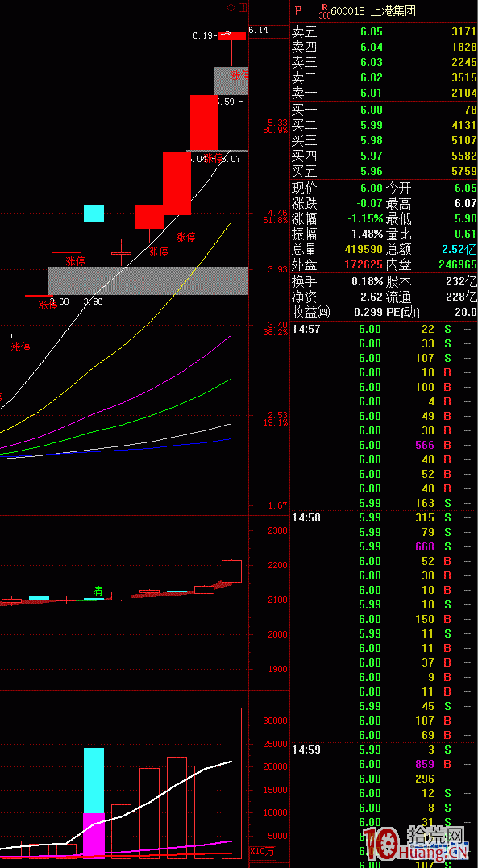The height and width of the screenshot is (868, 478).
Task: Click the 14:59 timestamp in tick list
Action: [306, 750]
